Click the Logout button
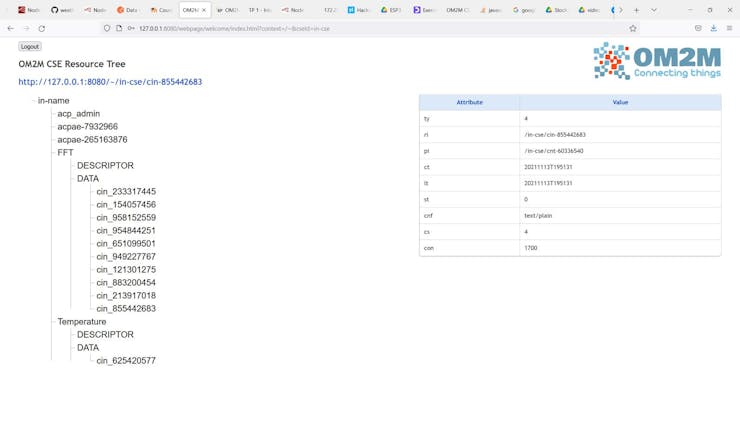The image size is (740, 442). [30, 46]
